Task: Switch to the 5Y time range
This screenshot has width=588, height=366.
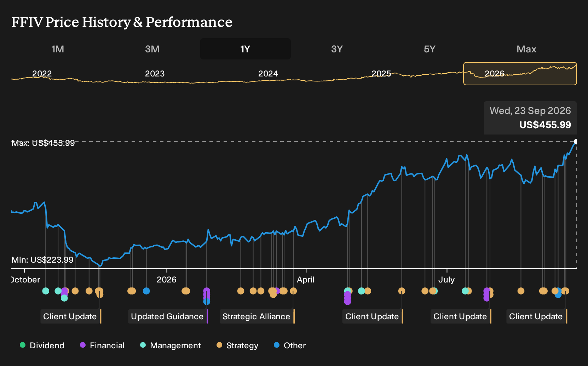Action: 430,49
